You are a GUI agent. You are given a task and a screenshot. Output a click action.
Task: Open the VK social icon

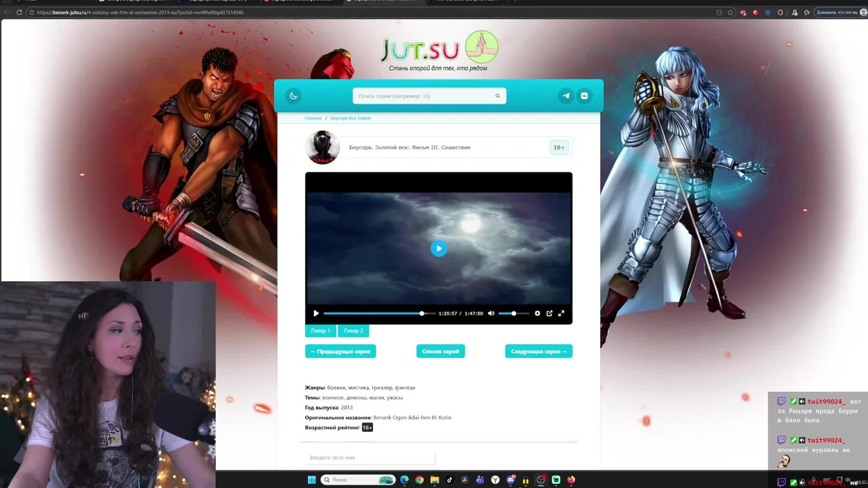tap(585, 96)
